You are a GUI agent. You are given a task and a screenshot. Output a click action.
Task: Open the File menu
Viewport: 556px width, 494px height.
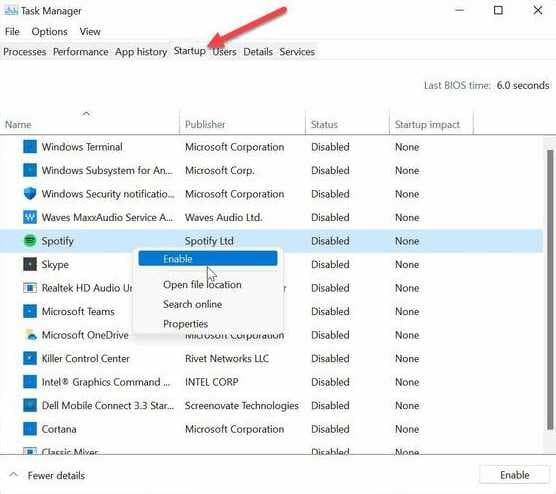point(12,32)
